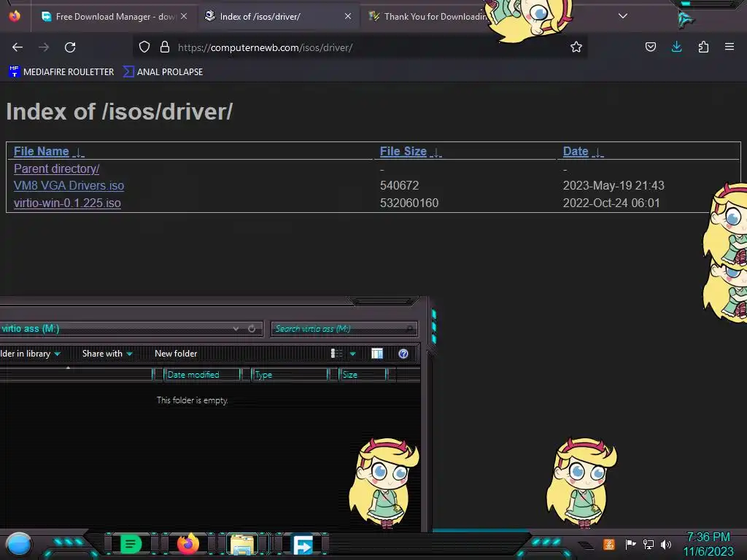747x560 pixels.
Task: Create a New folder in Explorer
Action: coord(176,354)
